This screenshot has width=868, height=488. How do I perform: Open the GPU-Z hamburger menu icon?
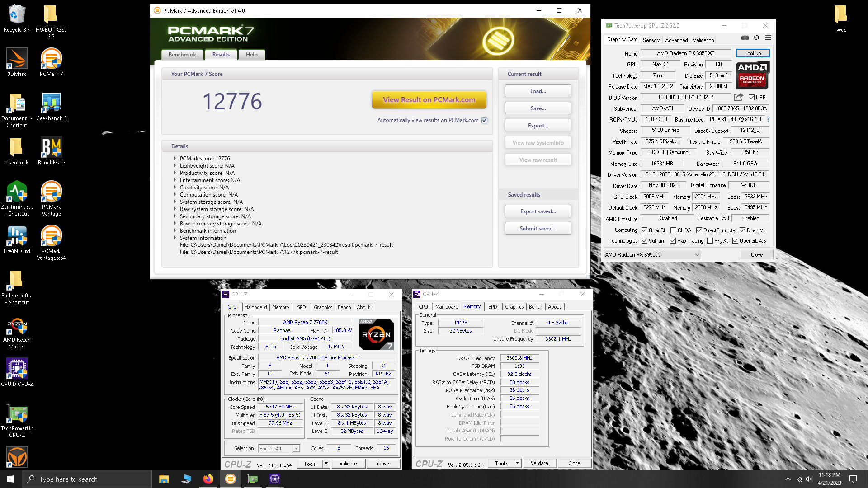tap(768, 38)
